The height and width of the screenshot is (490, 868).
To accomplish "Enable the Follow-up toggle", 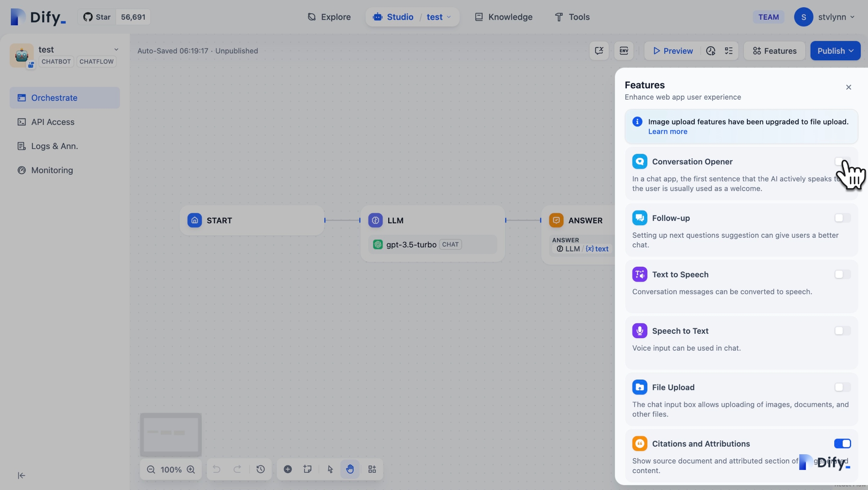I will (842, 218).
